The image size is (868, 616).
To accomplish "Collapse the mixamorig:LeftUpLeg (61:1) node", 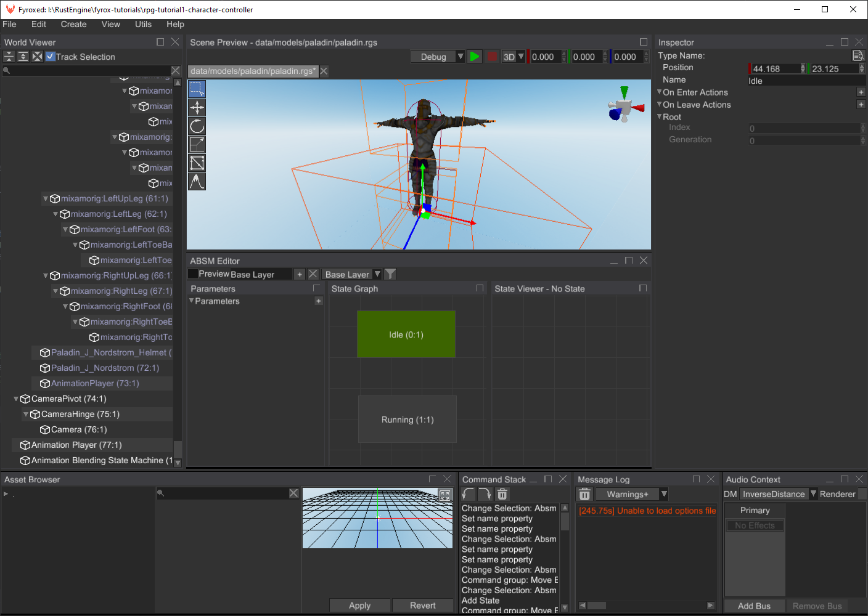I will [x=46, y=198].
